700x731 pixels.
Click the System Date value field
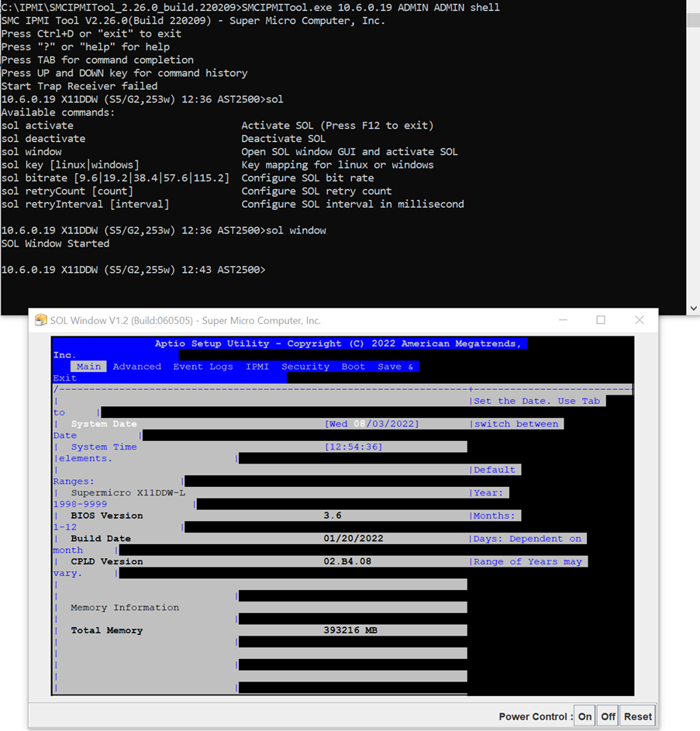point(372,424)
